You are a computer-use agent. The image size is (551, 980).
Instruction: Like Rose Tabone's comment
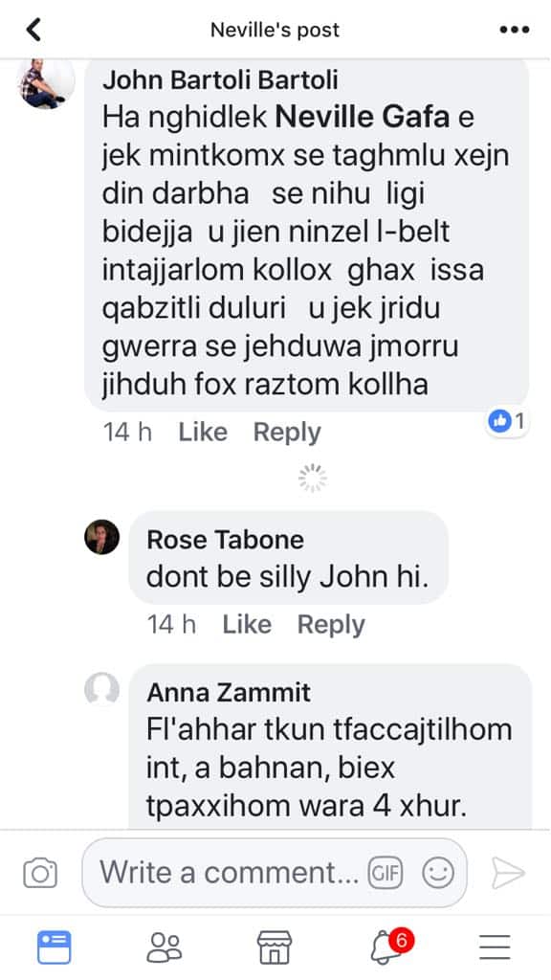(247, 624)
